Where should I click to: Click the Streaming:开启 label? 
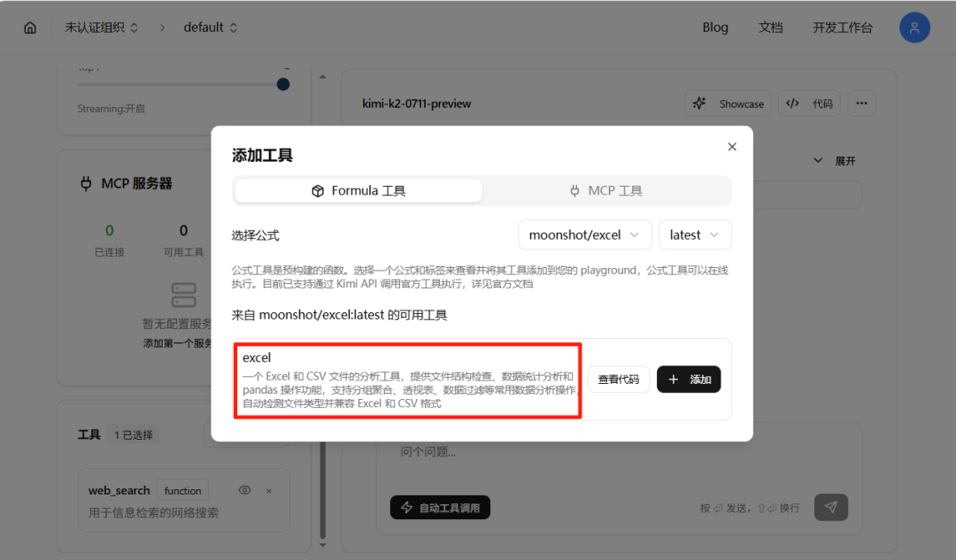[x=111, y=109]
